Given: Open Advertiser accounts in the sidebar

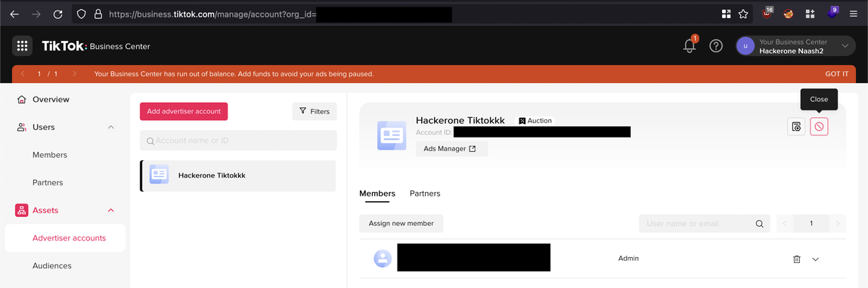Looking at the screenshot, I should point(65,238).
